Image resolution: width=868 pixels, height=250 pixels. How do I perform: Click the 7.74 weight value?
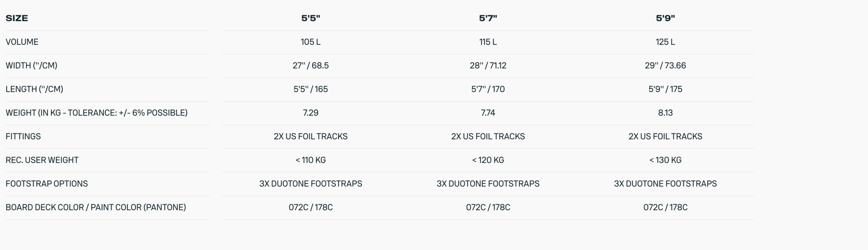[x=488, y=113]
